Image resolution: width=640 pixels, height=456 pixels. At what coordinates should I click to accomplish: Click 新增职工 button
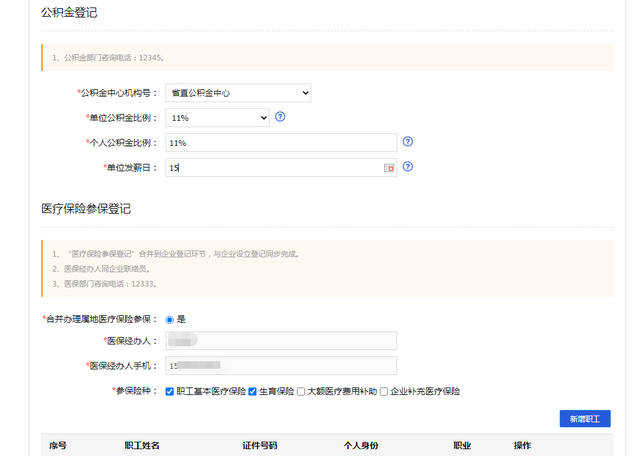click(x=585, y=419)
